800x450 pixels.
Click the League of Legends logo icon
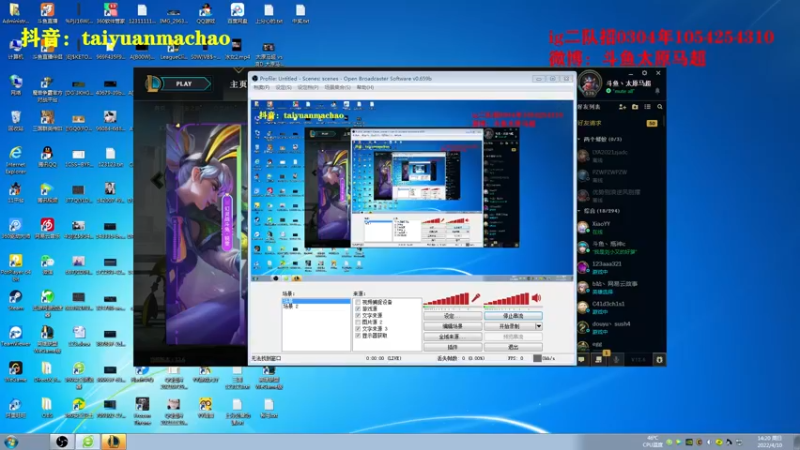click(152, 84)
